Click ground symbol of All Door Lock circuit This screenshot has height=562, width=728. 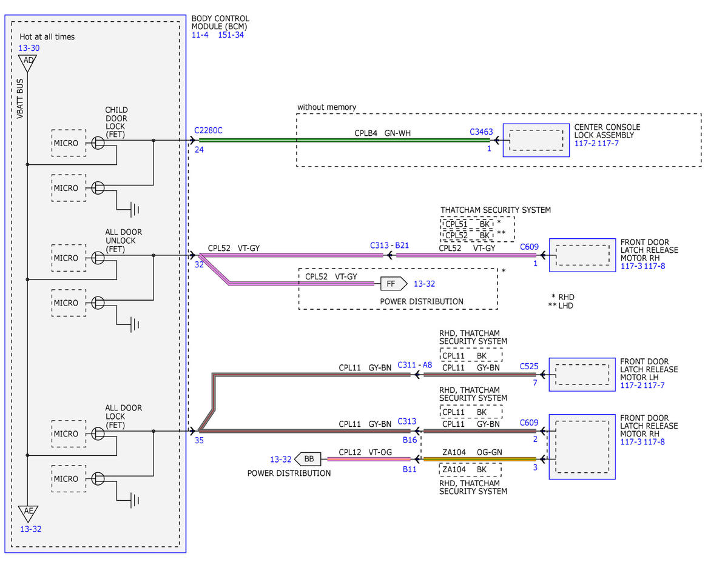pos(135,501)
